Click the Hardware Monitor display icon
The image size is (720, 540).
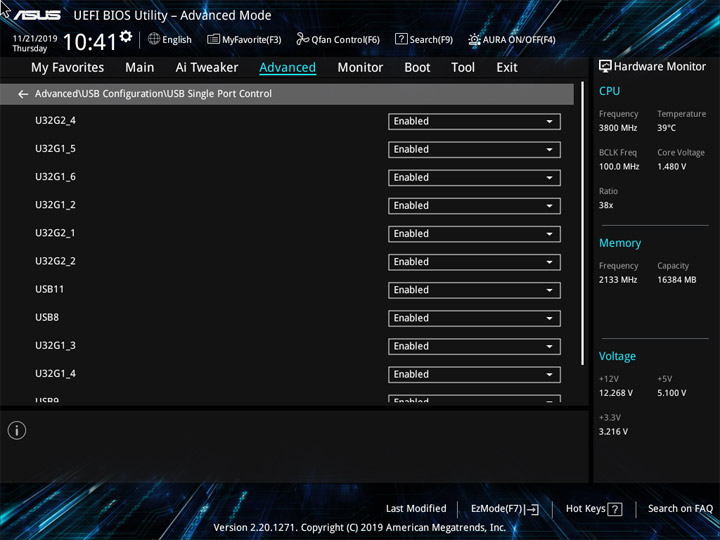(x=605, y=67)
